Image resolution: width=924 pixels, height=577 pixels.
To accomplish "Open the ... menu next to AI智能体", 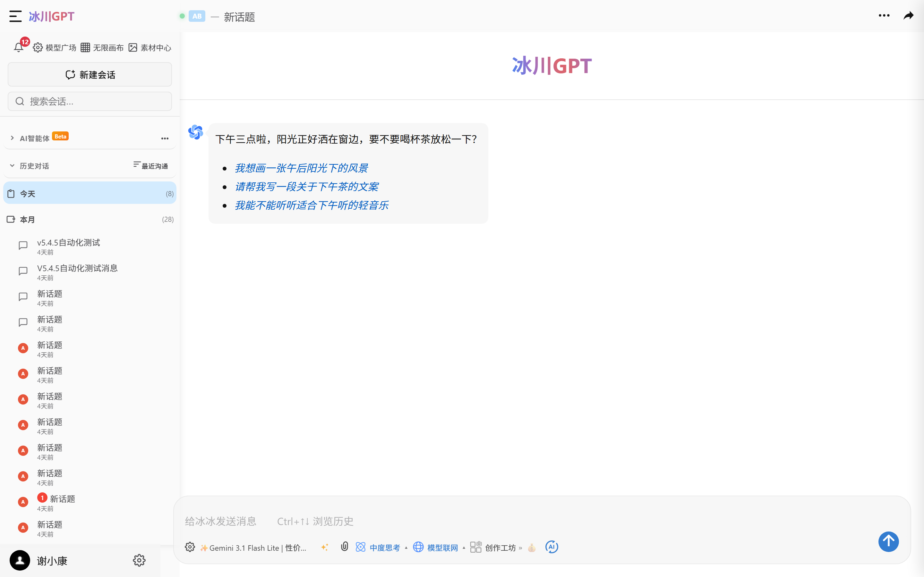I will pyautogui.click(x=164, y=138).
